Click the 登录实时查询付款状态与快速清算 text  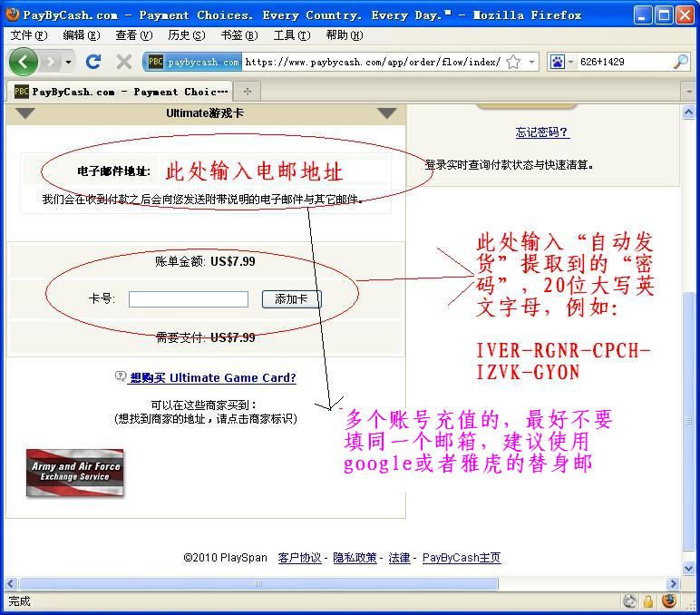coord(509,165)
